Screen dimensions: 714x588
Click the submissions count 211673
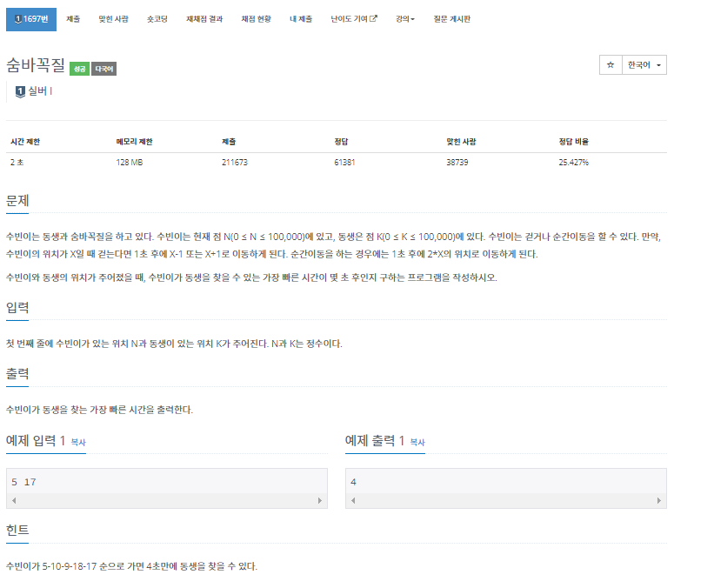coord(235,162)
